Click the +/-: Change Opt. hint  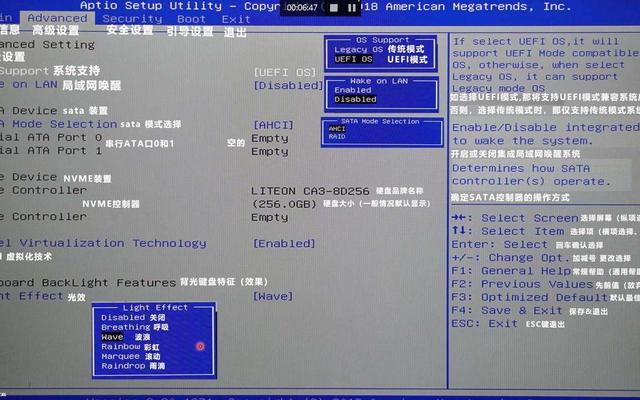click(x=510, y=258)
